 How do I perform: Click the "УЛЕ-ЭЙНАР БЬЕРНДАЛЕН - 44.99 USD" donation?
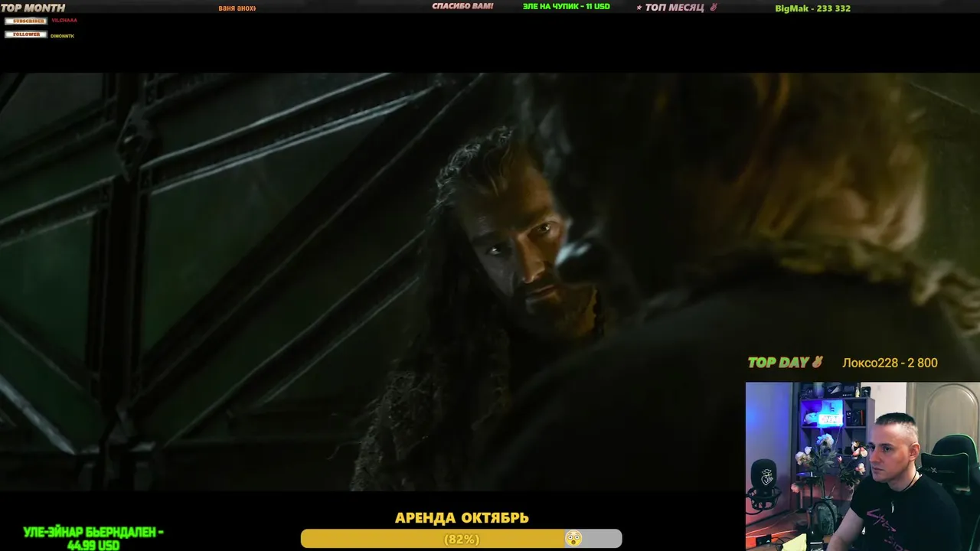(x=93, y=539)
